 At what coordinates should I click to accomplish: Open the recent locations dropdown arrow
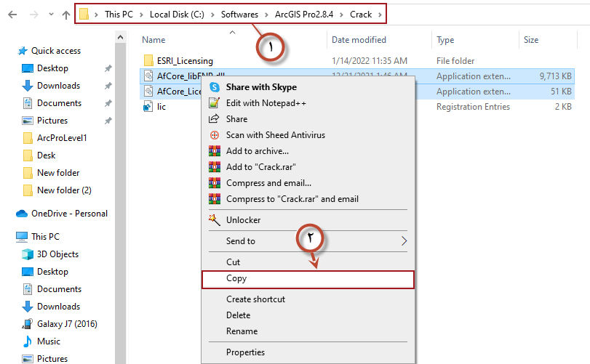[51, 14]
